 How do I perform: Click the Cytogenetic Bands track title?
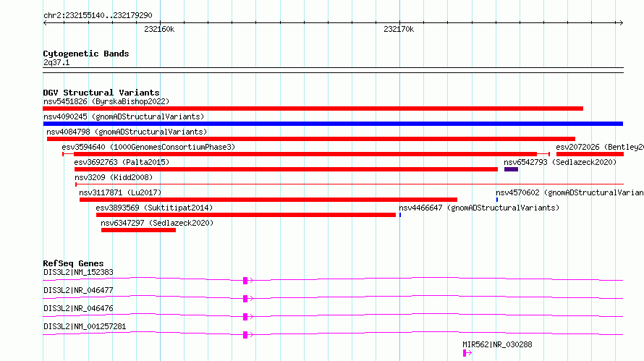(86, 54)
